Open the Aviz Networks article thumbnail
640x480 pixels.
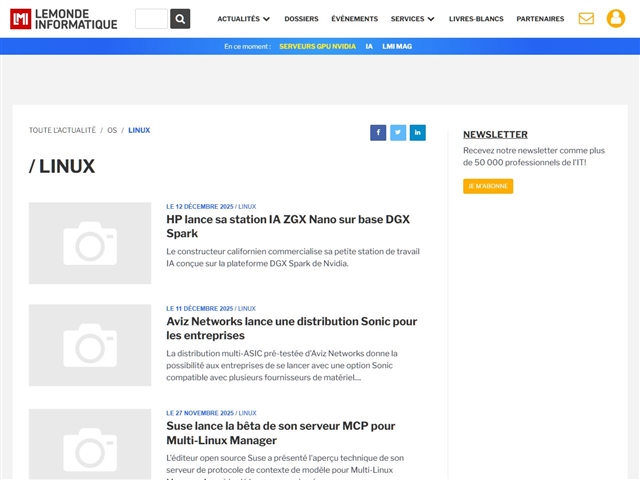pos(90,345)
